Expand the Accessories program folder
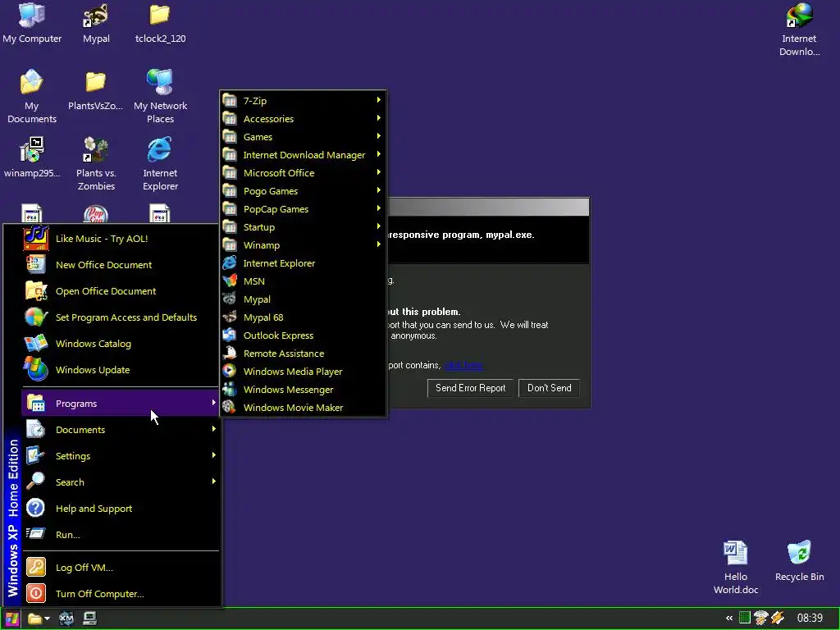This screenshot has height=630, width=840. [303, 119]
